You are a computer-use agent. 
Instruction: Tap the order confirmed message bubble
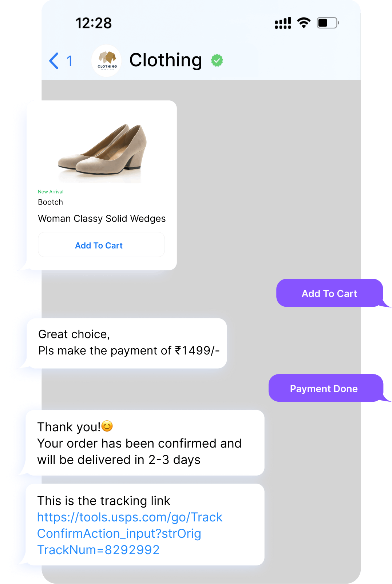click(145, 443)
